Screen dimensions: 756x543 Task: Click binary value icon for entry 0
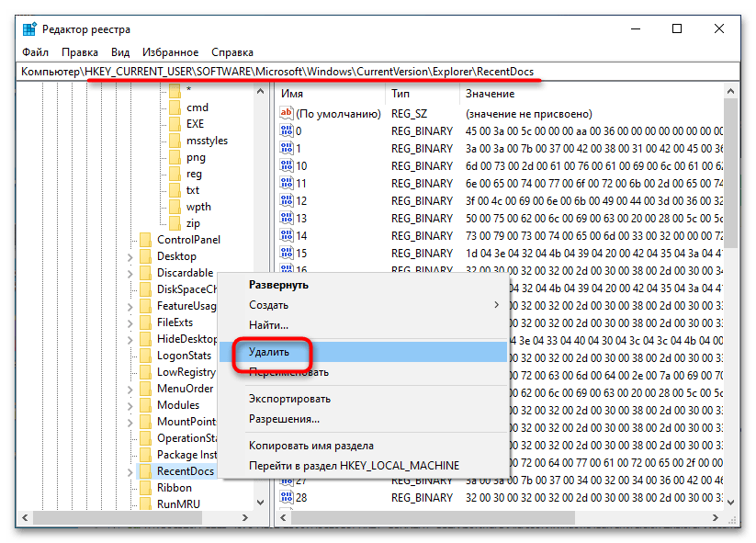pyautogui.click(x=287, y=130)
